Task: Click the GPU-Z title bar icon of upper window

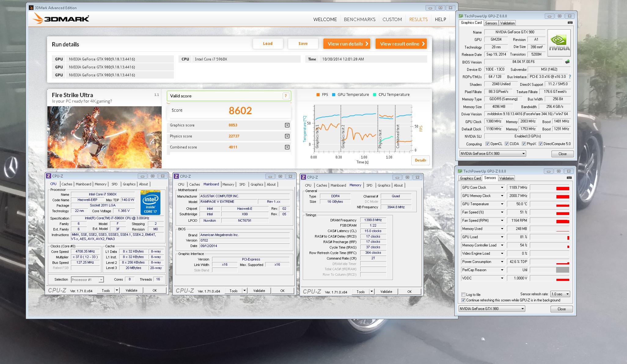Action: 460,16
